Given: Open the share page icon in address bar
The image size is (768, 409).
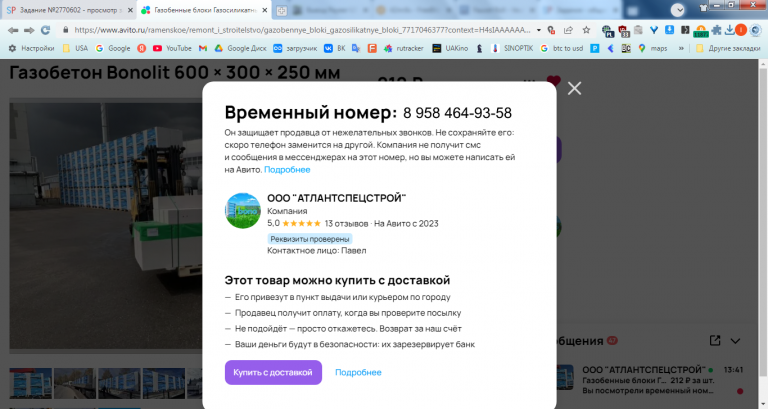Looking at the screenshot, I should 568,30.
